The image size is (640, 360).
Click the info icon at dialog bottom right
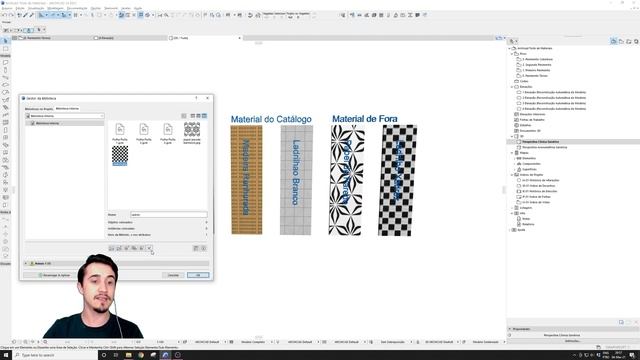click(203, 248)
